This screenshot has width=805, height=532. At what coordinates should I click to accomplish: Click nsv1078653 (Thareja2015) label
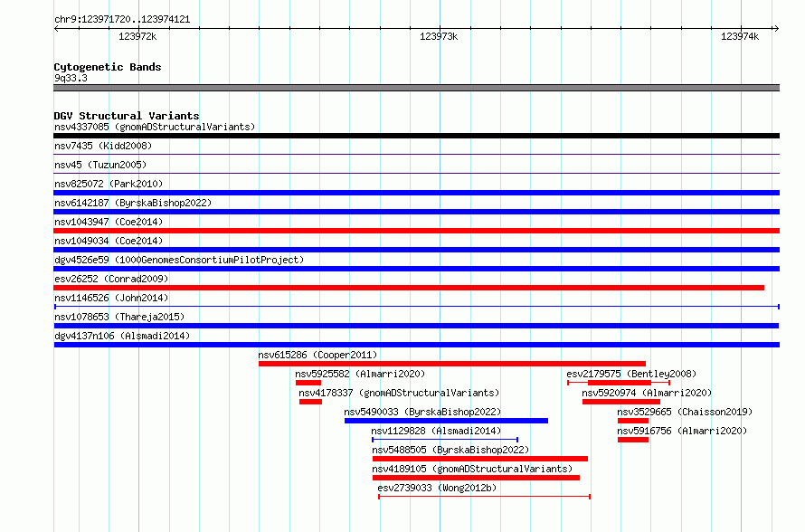(x=119, y=317)
